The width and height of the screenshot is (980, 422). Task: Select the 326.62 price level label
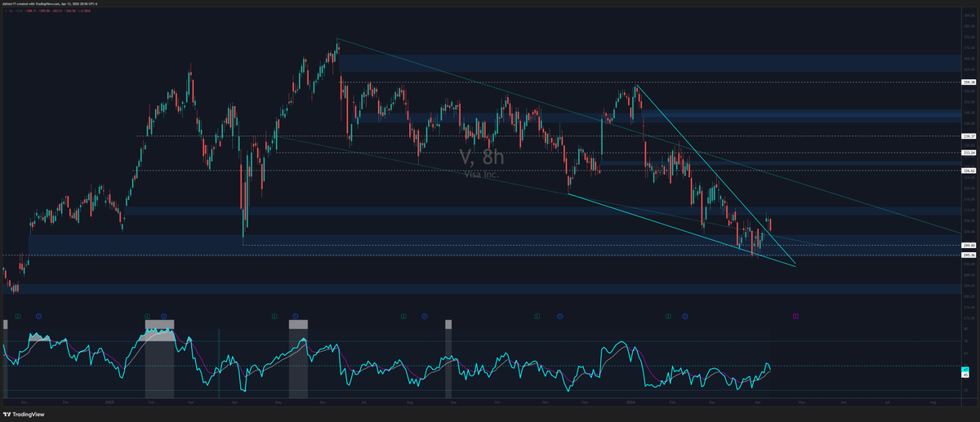(x=969, y=170)
